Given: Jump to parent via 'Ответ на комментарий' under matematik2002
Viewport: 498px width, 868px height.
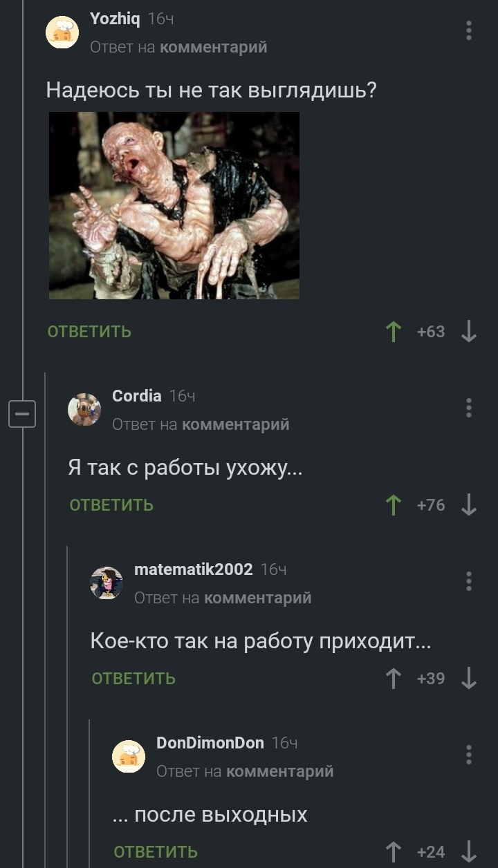Looking at the screenshot, I should (223, 598).
